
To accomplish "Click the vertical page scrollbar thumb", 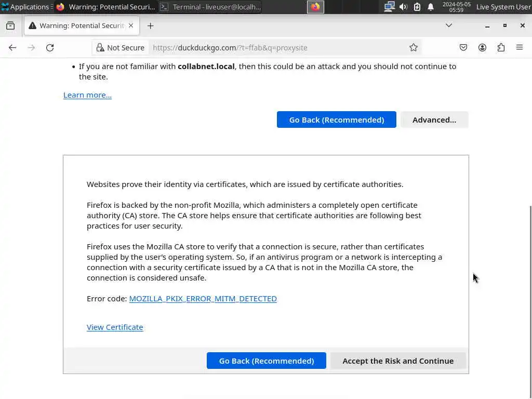I will tap(530, 302).
